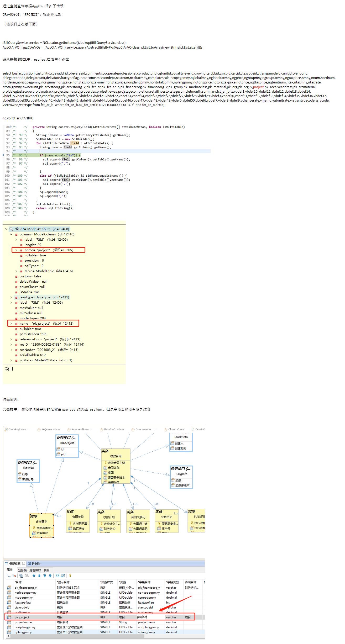Click the paste icon in the attributes toolbar
The width and height of the screenshot is (345, 644).
27,576
